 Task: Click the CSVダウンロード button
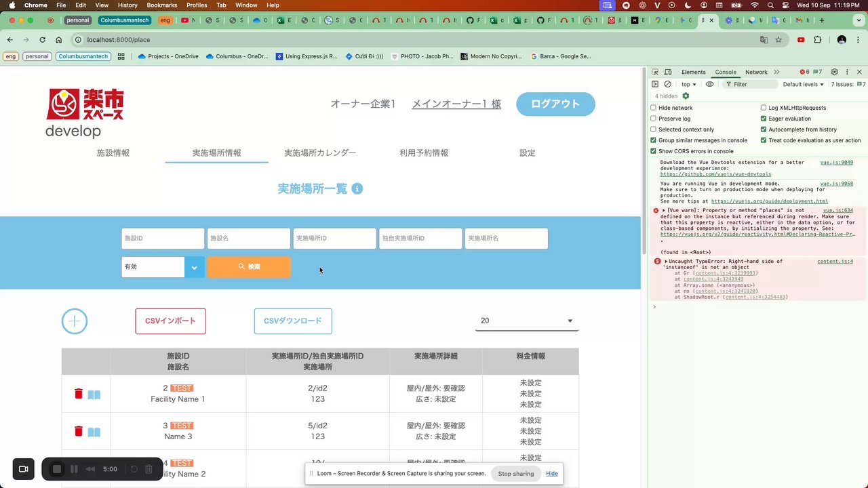pos(293,321)
